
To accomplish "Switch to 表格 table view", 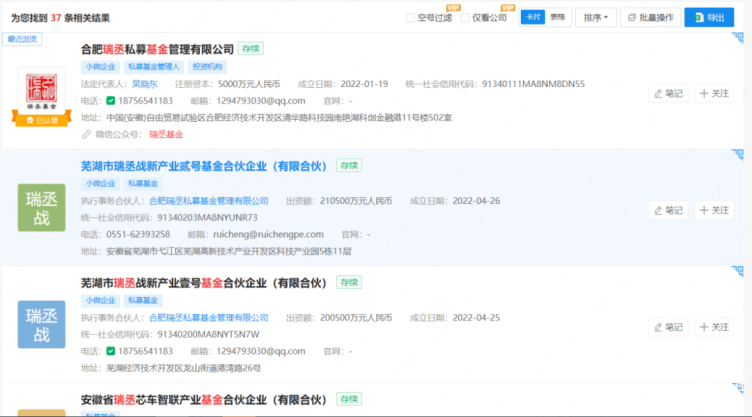I will tap(557, 17).
